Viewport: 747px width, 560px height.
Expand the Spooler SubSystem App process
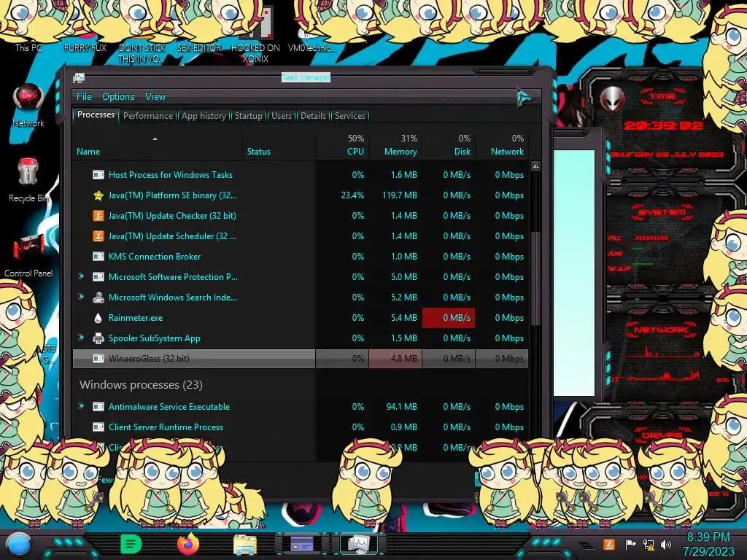click(81, 338)
